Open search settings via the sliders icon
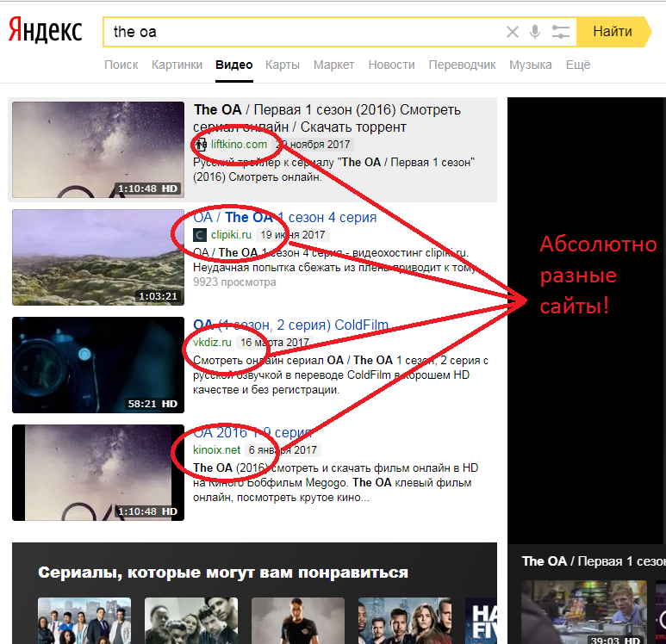Image resolution: width=666 pixels, height=644 pixels. pyautogui.click(x=560, y=32)
